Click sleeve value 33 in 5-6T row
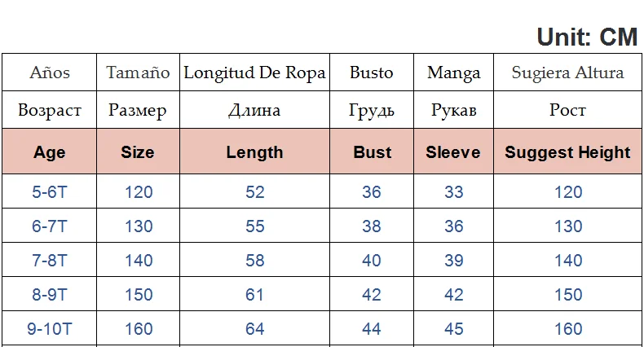The height and width of the screenshot is (347, 644). pyautogui.click(x=453, y=192)
